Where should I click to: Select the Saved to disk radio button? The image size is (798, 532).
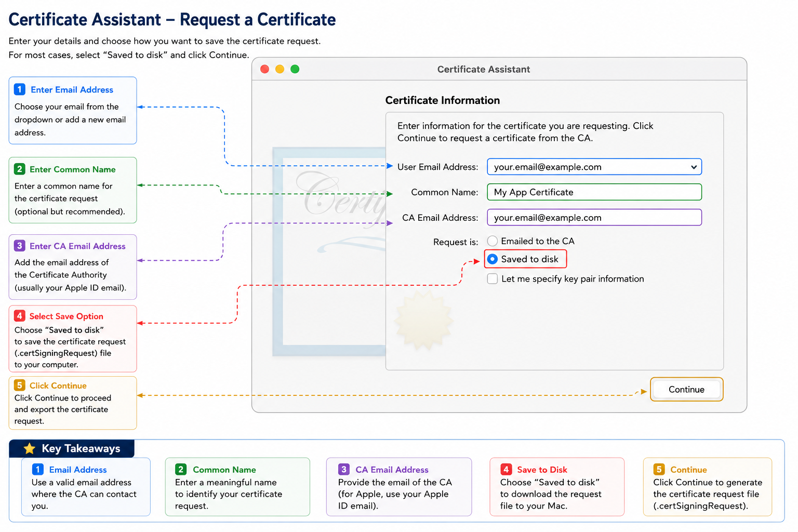point(493,259)
